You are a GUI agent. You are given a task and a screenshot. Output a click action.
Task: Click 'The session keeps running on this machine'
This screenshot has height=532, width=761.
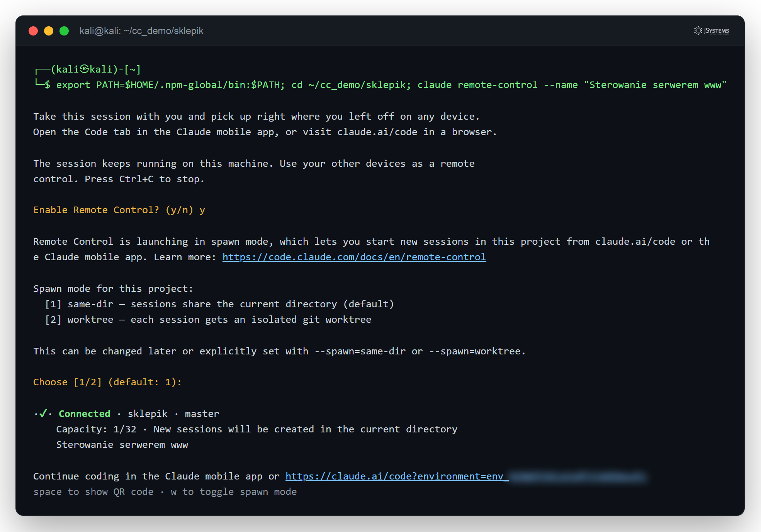(153, 163)
